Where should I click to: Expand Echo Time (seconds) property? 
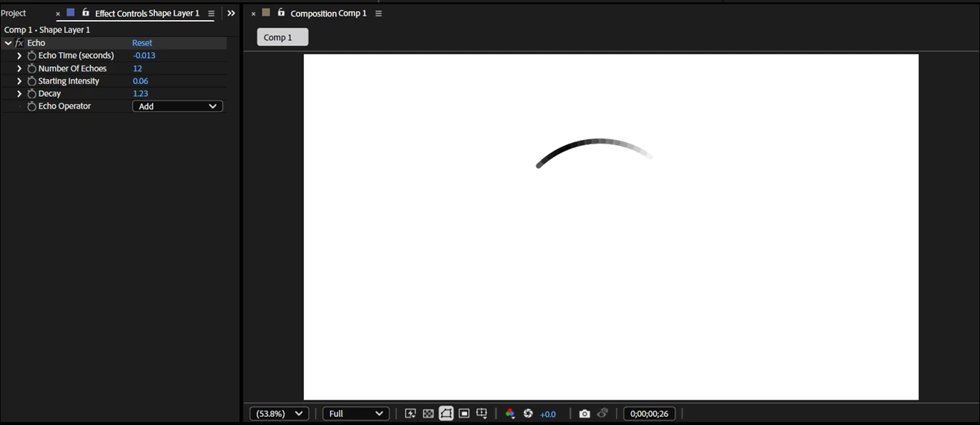pyautogui.click(x=19, y=56)
